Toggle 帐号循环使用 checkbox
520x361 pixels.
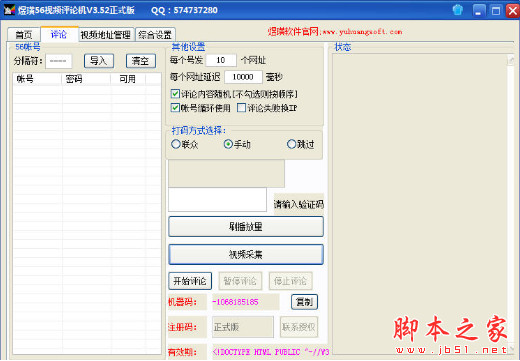[x=175, y=108]
